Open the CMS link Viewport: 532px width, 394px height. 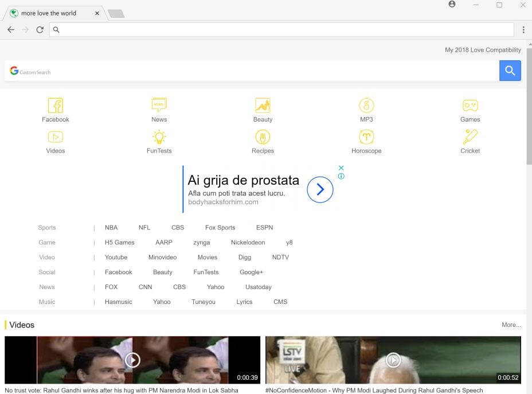[280, 302]
